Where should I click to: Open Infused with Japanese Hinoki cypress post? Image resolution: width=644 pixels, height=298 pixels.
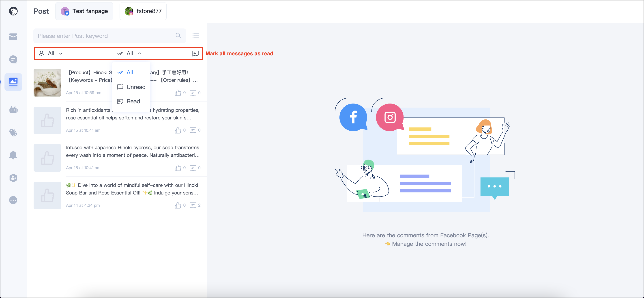coord(133,151)
